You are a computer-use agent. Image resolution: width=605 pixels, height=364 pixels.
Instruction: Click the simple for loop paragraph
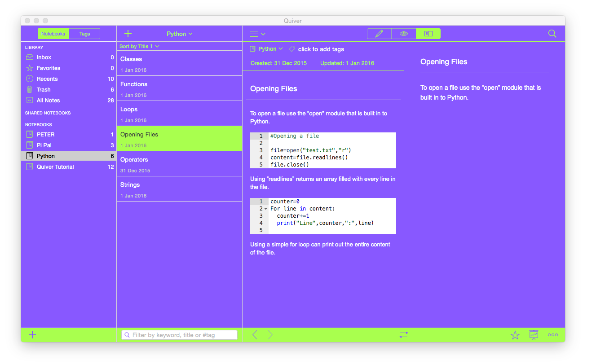pos(320,248)
